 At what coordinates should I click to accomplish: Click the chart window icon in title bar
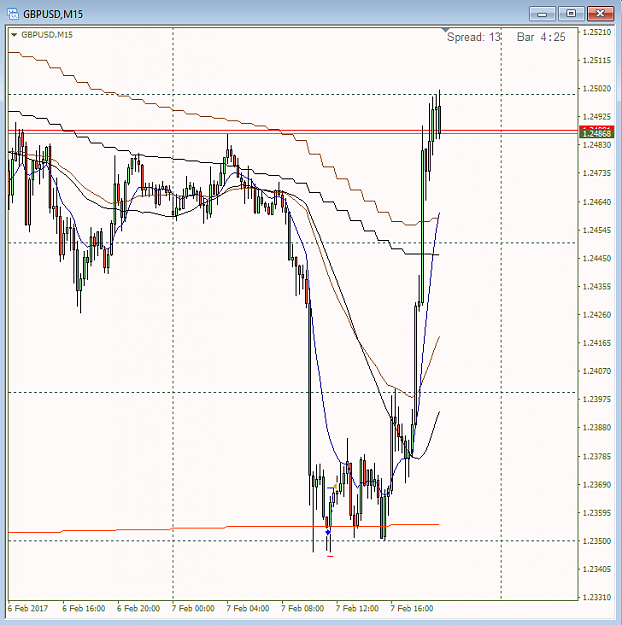click(x=13, y=14)
